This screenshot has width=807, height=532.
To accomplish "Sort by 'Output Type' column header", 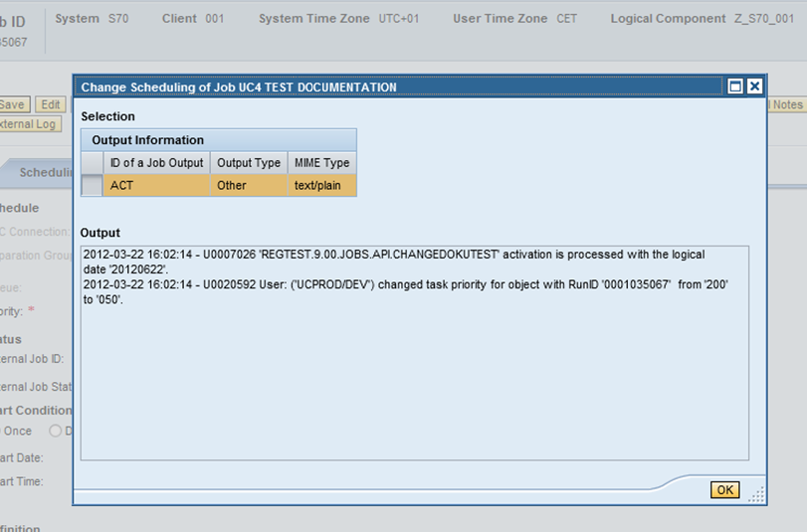I will tap(249, 162).
